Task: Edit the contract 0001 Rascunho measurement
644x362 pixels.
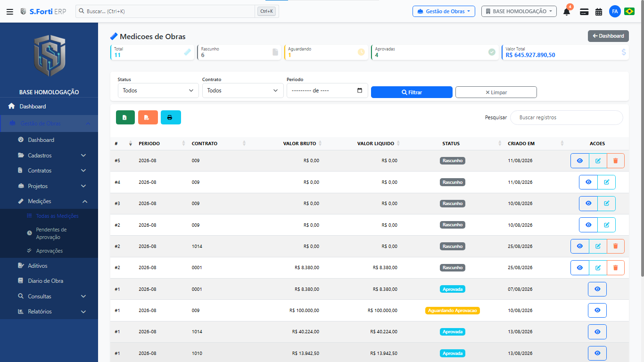Action: [598, 268]
